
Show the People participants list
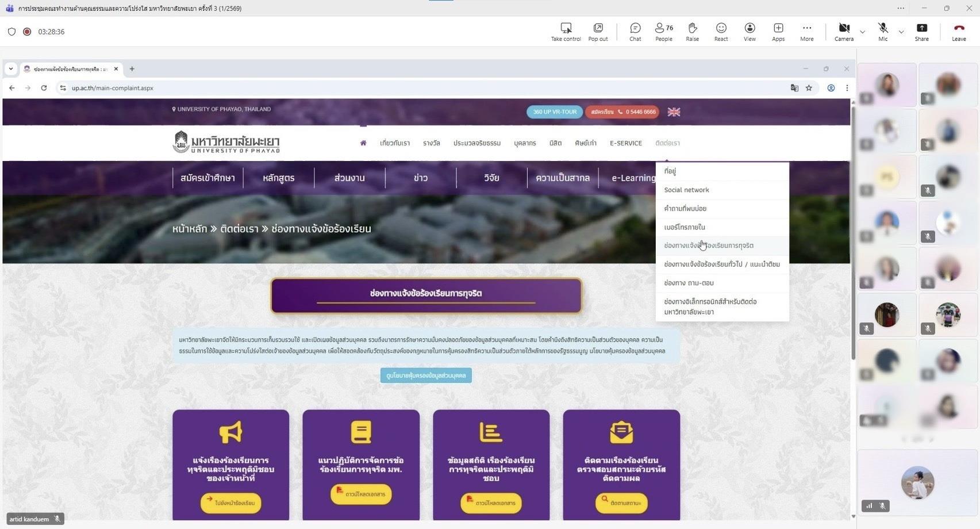663,32
